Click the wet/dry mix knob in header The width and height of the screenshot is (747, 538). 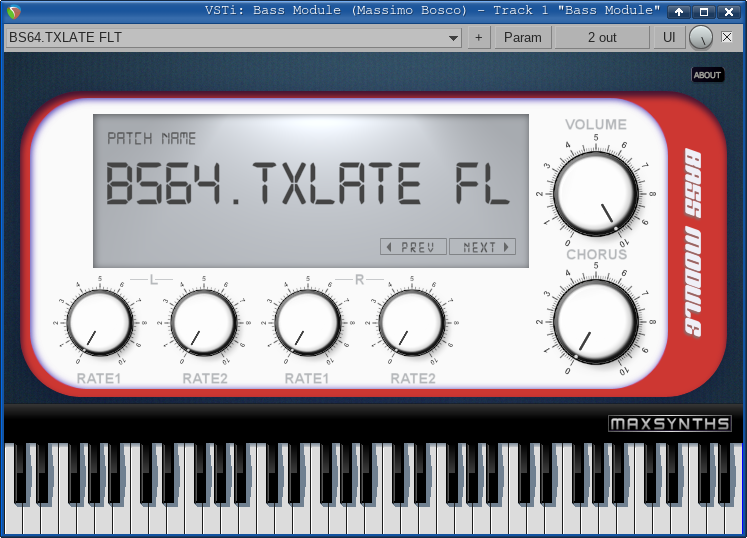[x=701, y=38]
